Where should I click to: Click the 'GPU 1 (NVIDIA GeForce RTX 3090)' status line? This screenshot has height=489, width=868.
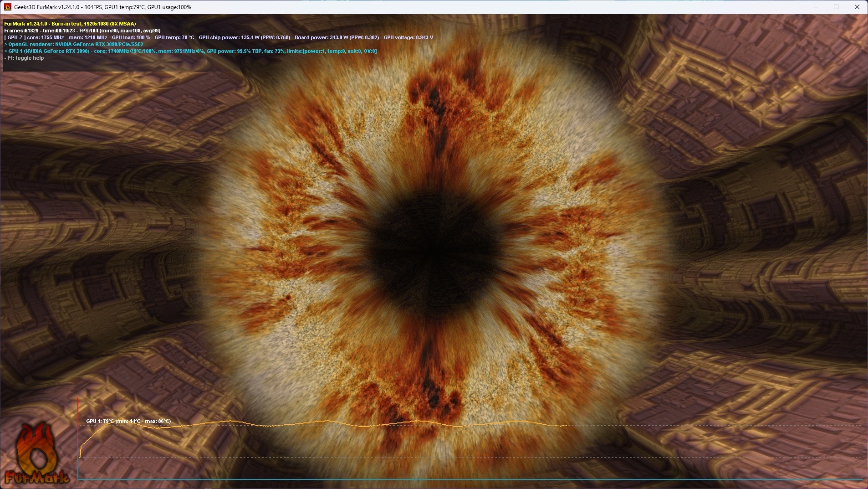(190, 51)
